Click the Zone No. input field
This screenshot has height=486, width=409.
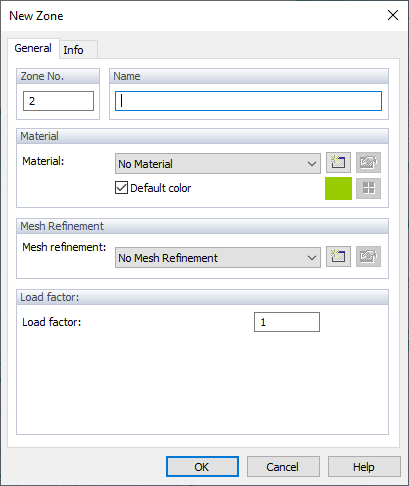click(58, 101)
